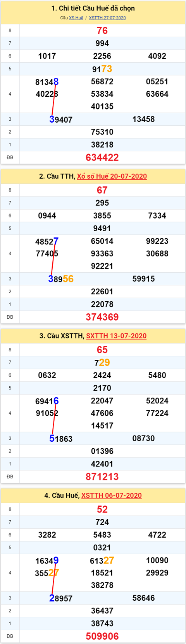Click the number 2256
Image resolution: width=186 pixels, height=644 pixels.
coord(102,56)
